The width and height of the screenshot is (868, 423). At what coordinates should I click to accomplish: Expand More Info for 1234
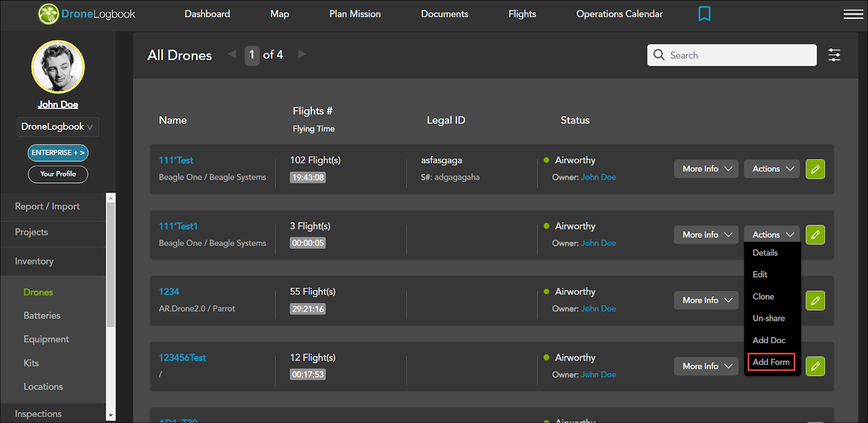click(x=706, y=300)
